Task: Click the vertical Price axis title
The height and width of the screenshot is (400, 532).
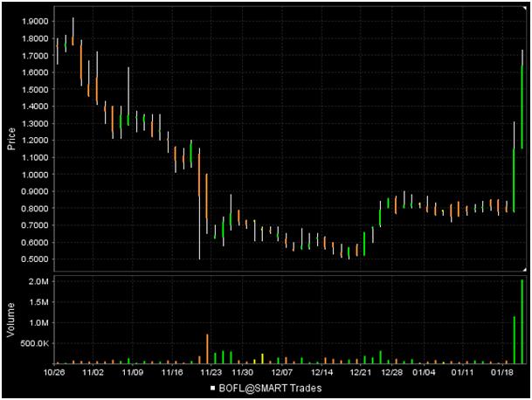Action: coord(11,139)
